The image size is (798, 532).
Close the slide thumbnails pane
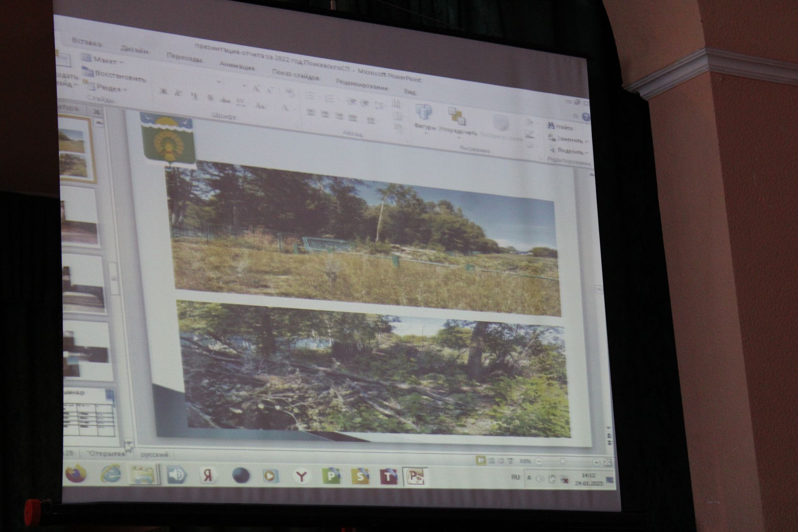click(x=96, y=112)
